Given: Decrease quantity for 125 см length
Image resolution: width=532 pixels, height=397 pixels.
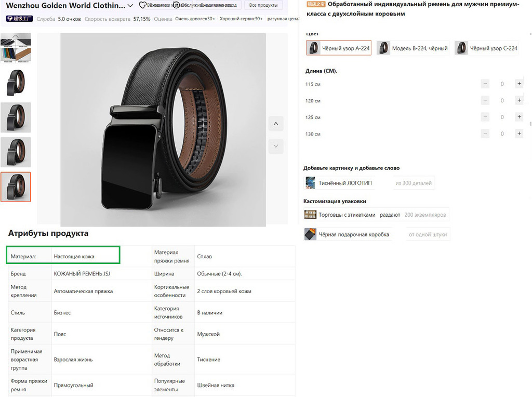Looking at the screenshot, I should click(485, 117).
